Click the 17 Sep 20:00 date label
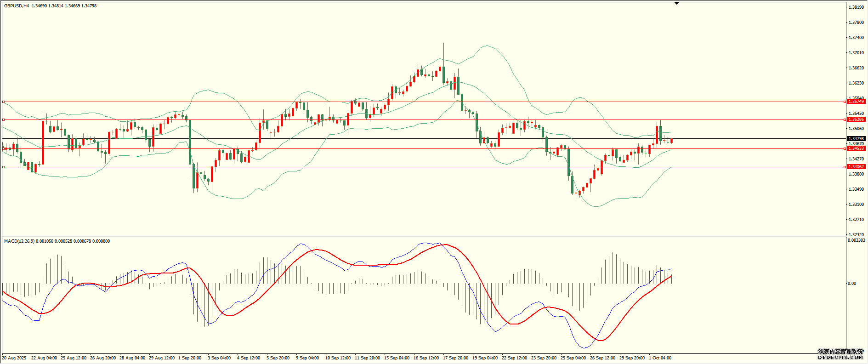The width and height of the screenshot is (868, 364). 455,358
